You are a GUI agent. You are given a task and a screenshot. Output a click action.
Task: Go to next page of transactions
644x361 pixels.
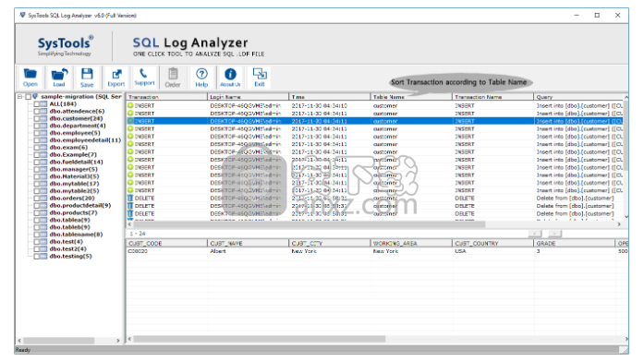555,234
